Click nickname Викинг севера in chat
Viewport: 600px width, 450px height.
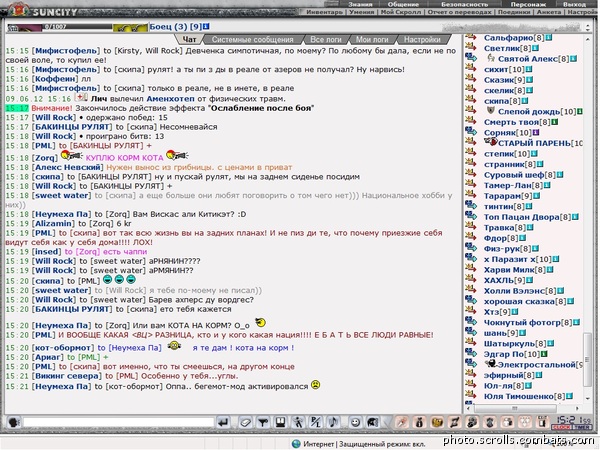pyautogui.click(x=67, y=376)
